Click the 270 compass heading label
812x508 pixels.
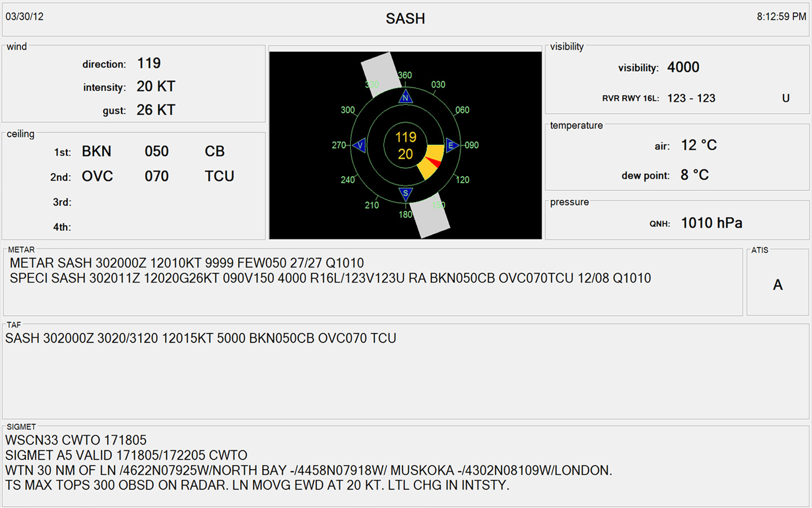point(339,145)
